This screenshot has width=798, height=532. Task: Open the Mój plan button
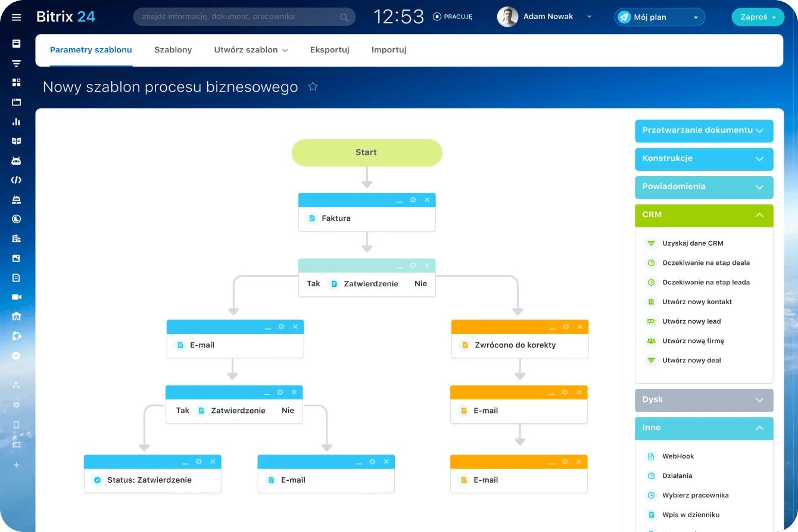[x=659, y=17]
